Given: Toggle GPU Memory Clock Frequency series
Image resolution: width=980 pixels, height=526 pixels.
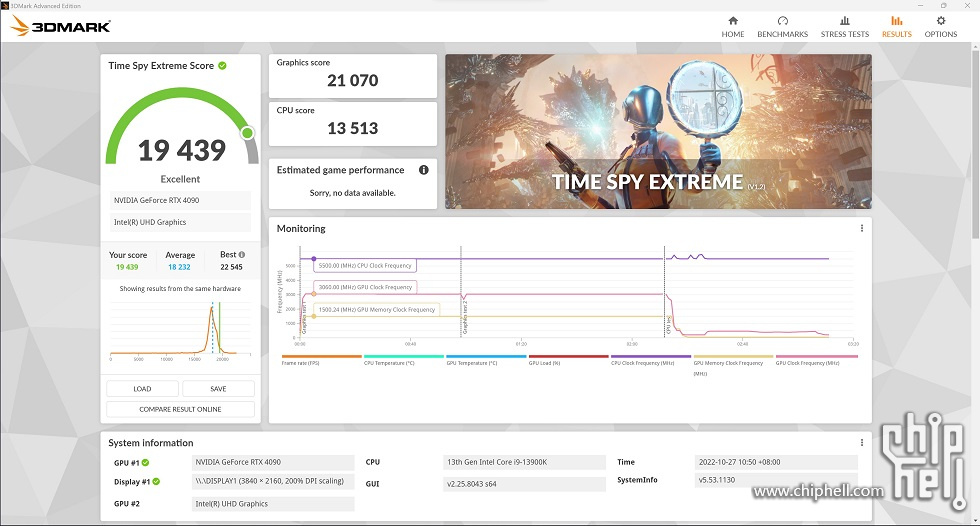Looking at the screenshot, I should [733, 365].
